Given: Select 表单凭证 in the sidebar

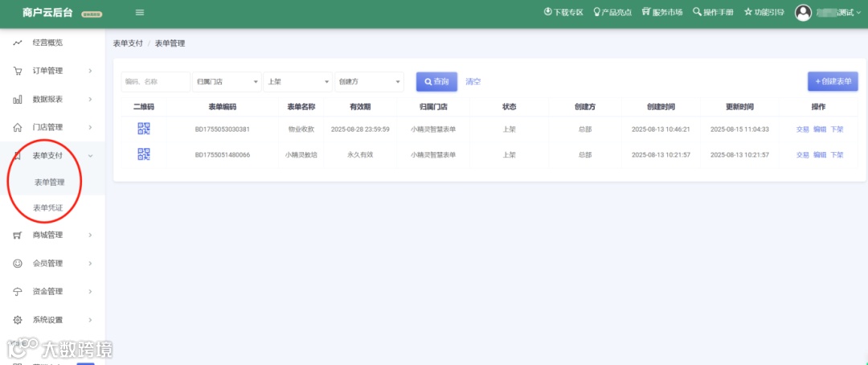Looking at the screenshot, I should click(x=48, y=208).
